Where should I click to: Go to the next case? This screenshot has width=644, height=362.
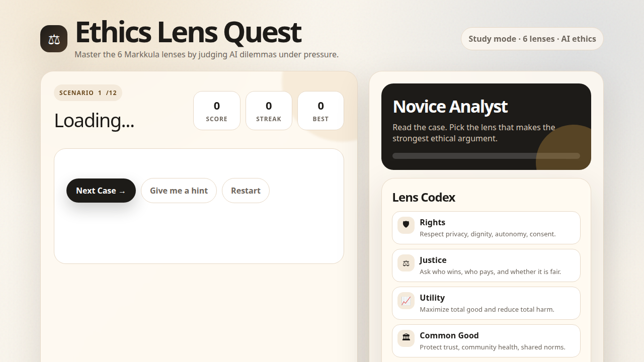pos(101,191)
